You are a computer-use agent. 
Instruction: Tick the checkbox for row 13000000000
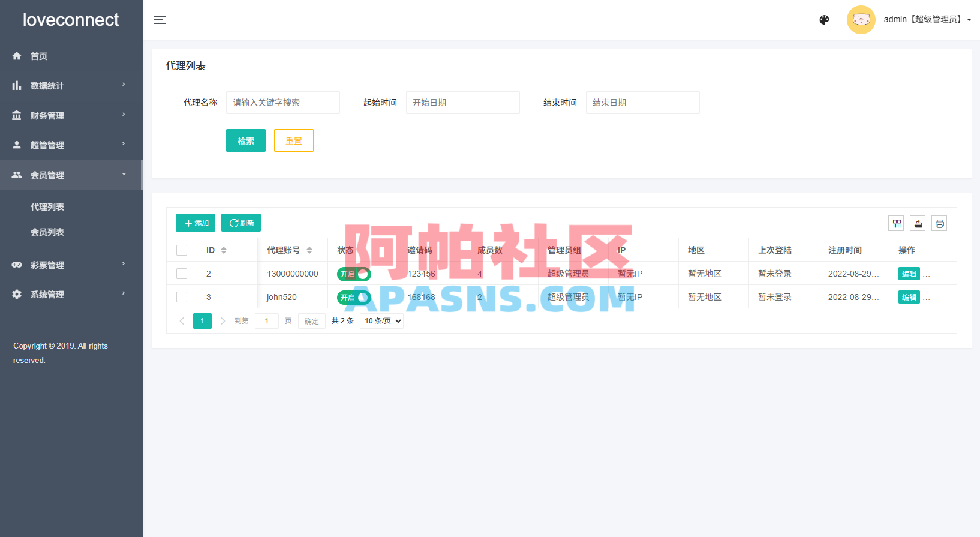[182, 274]
